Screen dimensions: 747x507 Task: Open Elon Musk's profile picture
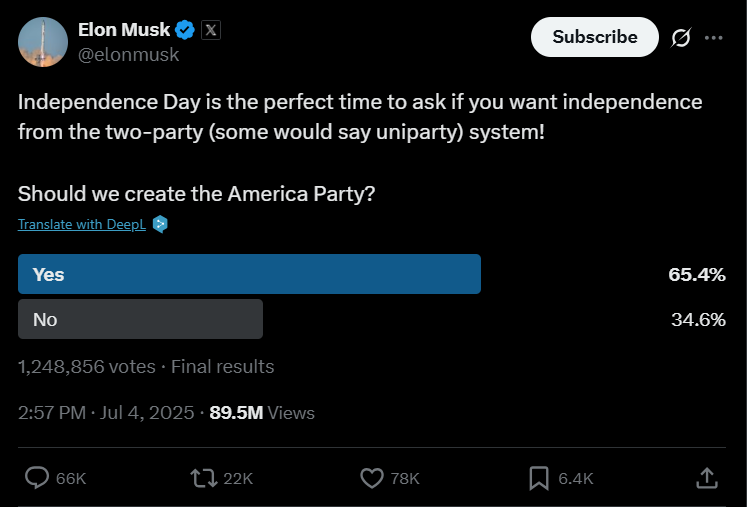coord(43,42)
